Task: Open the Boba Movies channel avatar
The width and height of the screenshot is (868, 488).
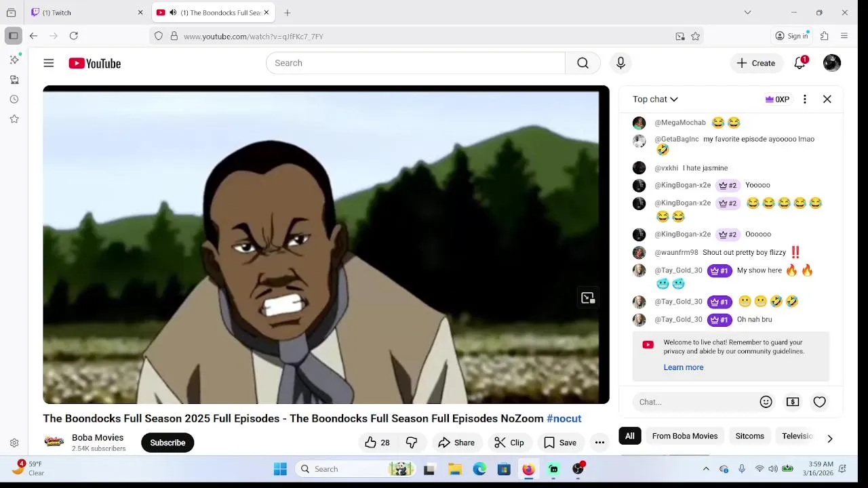Action: coord(54,442)
